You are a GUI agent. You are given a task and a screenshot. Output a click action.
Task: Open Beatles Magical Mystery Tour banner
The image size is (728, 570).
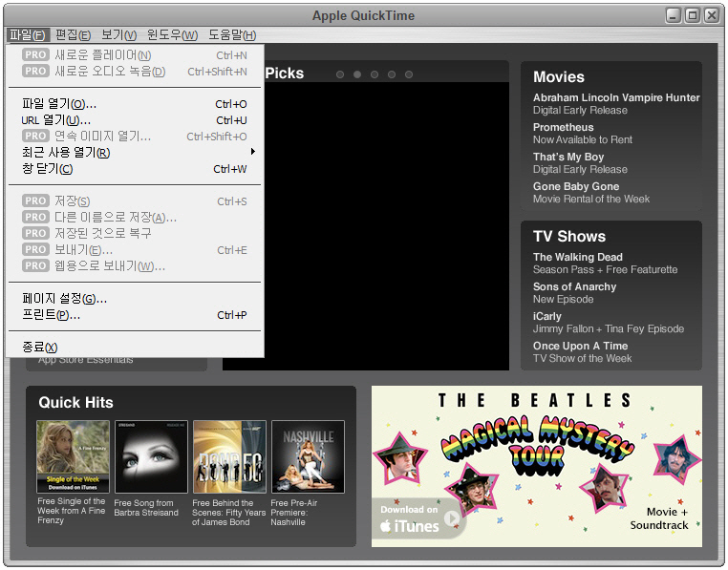537,466
